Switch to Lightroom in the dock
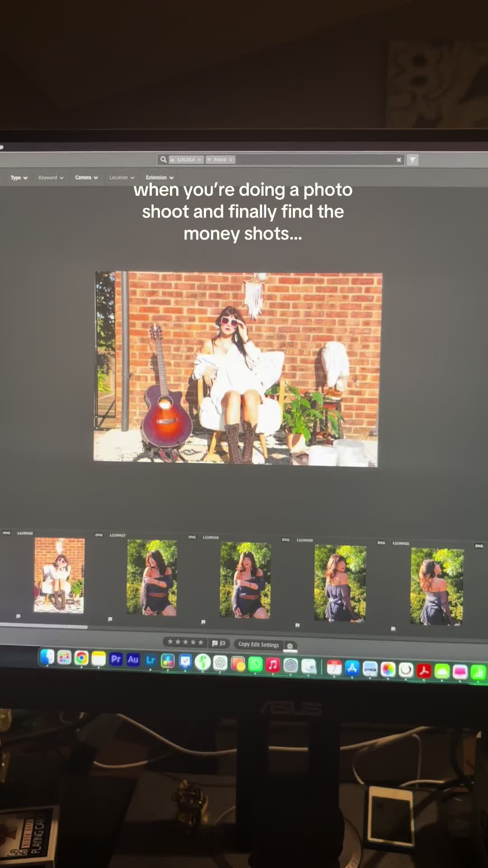The image size is (488, 868). [x=150, y=660]
